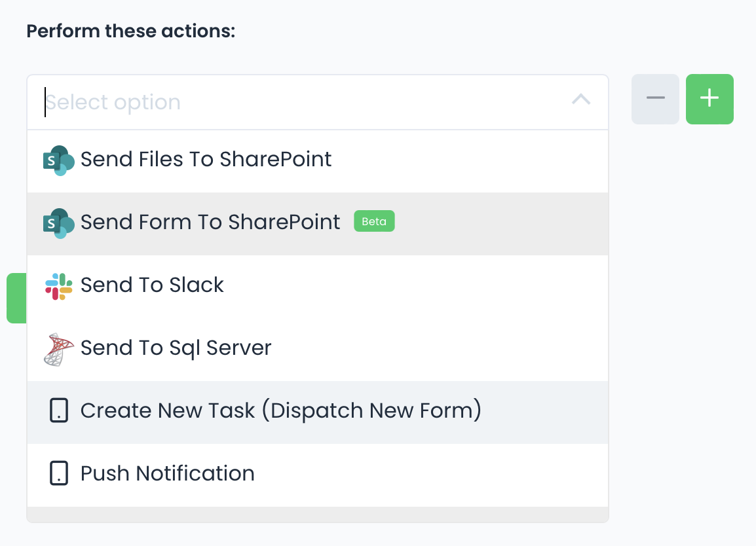Pick the Push Notification action
The width and height of the screenshot is (756, 546).
167,474
